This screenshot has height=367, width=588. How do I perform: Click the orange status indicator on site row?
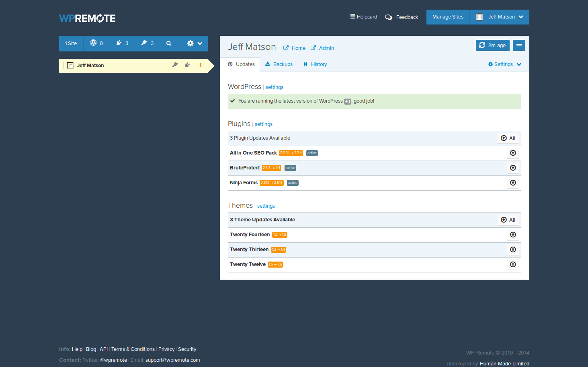201,65
